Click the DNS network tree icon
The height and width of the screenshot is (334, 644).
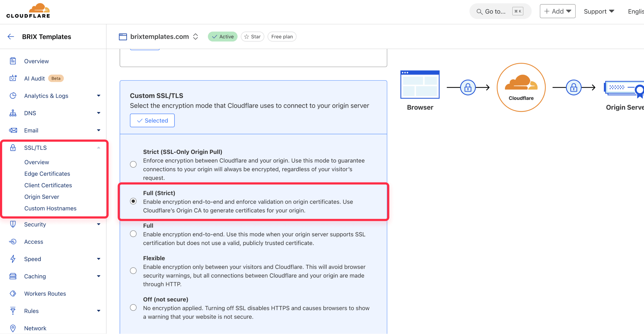pos(13,113)
